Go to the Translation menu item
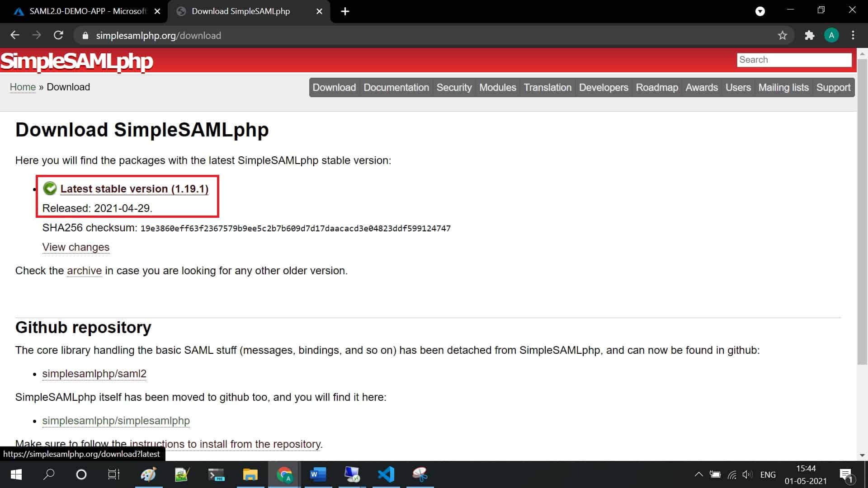The width and height of the screenshot is (868, 488). coord(547,87)
